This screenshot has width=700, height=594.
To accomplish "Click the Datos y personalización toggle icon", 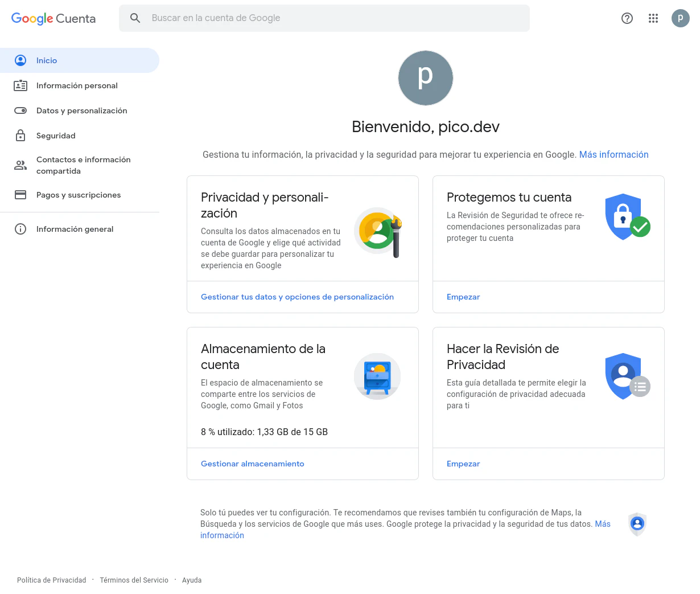I will point(20,110).
